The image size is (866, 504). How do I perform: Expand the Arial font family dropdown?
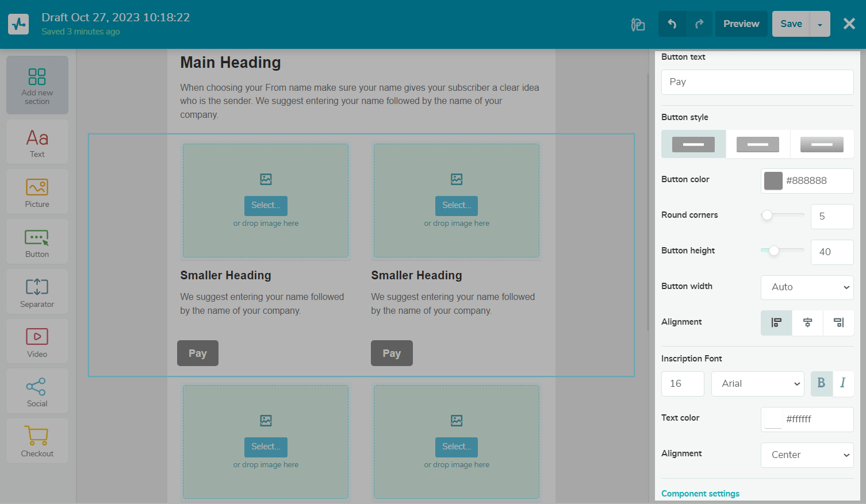pos(757,384)
